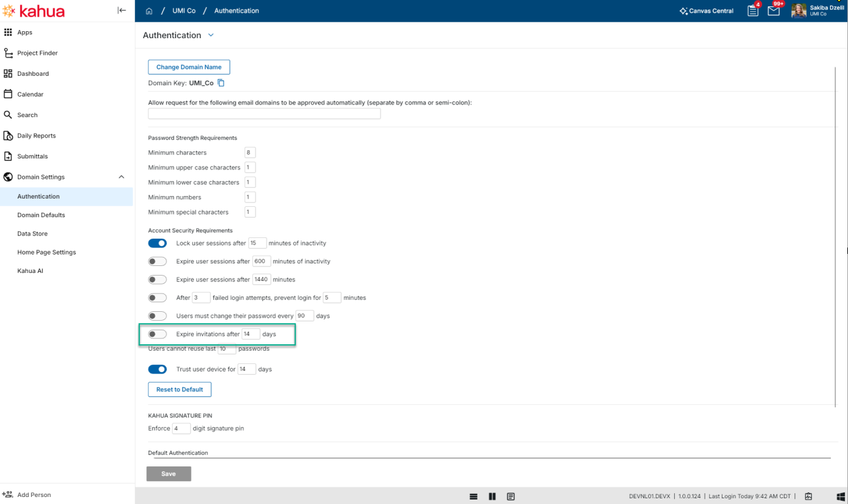Turn off Trust user device toggle
Viewport: 848px width, 504px height.
pyautogui.click(x=157, y=369)
